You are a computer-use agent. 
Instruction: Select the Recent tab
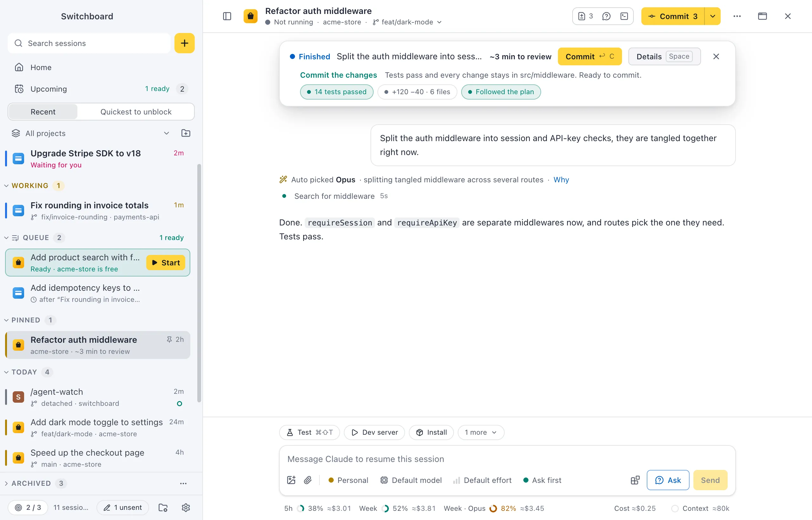pos(43,112)
